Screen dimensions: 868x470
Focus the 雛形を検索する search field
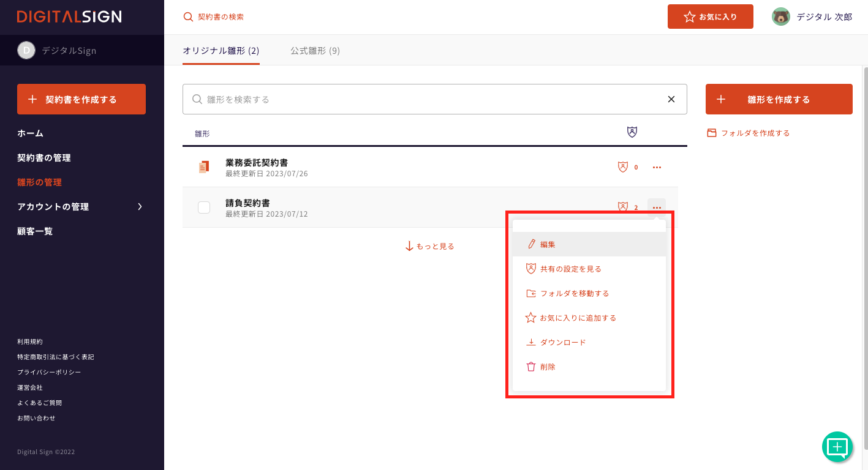click(x=429, y=99)
